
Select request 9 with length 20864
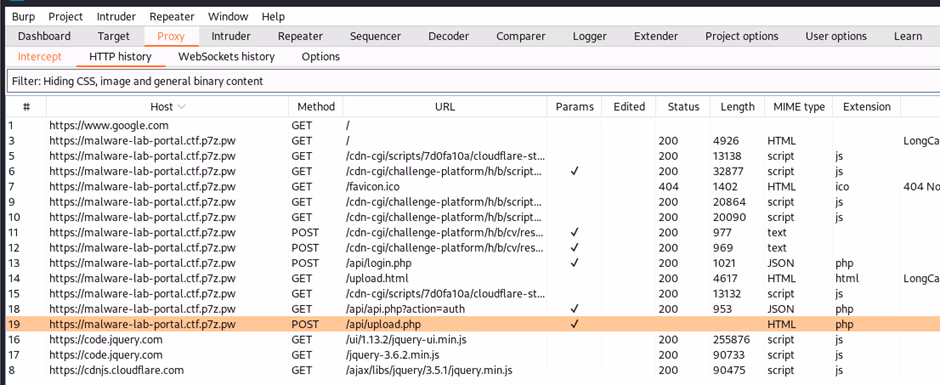472,202
